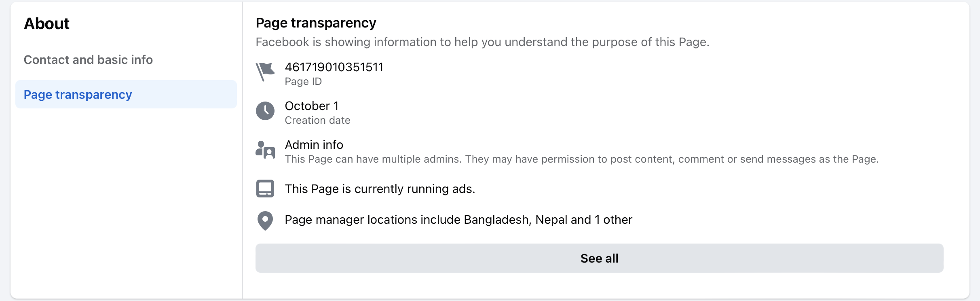Click the Facebook information description sentence
This screenshot has height=301, width=980.
click(482, 42)
